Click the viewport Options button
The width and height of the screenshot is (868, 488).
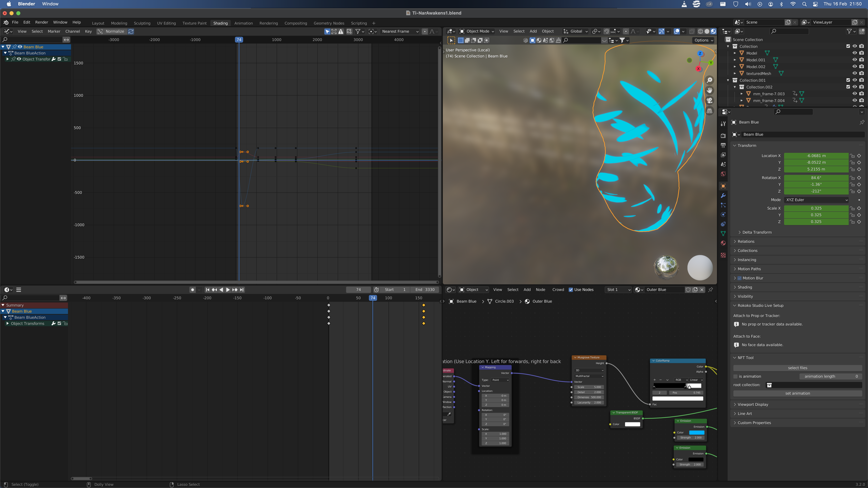point(704,40)
